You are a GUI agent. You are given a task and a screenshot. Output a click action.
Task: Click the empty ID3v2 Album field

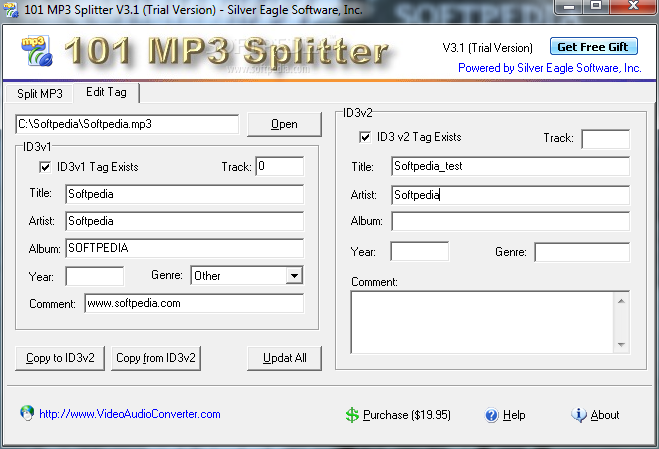(x=510, y=221)
